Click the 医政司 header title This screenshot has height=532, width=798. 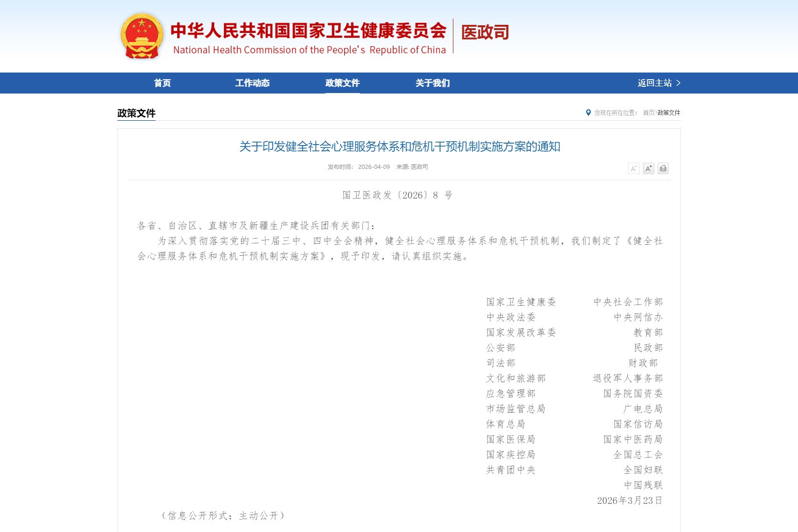(x=485, y=32)
